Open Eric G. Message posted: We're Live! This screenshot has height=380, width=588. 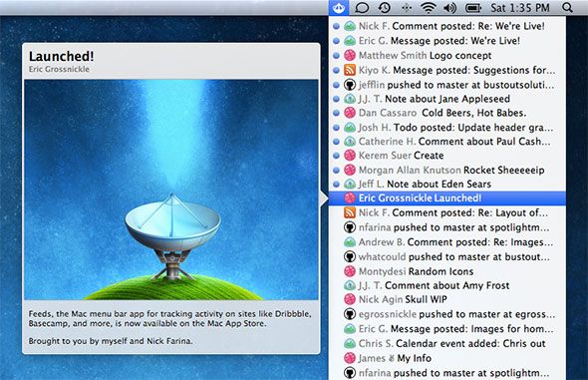coord(447,41)
